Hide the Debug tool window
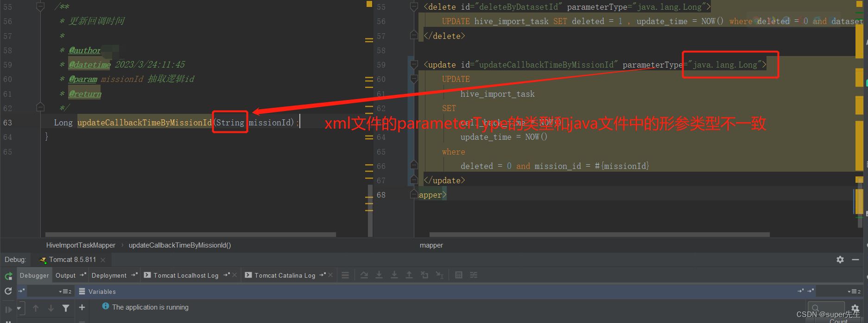868x323 pixels. pos(855,260)
